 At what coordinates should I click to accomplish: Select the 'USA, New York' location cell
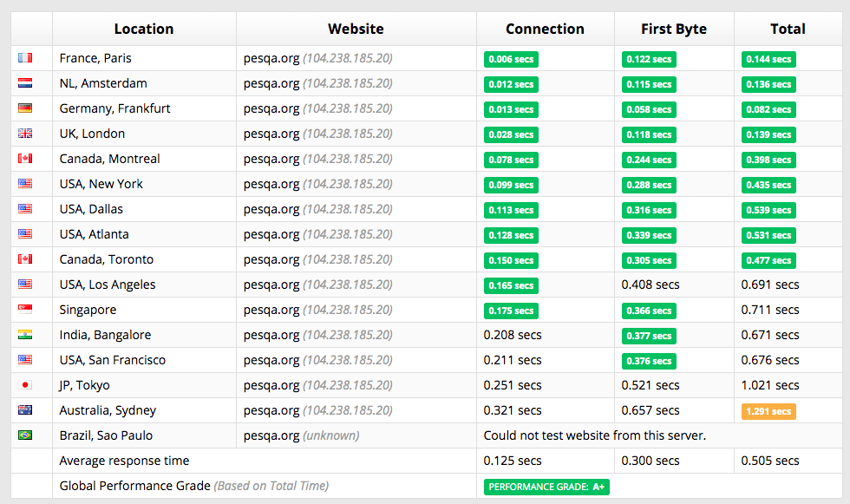[x=144, y=184]
